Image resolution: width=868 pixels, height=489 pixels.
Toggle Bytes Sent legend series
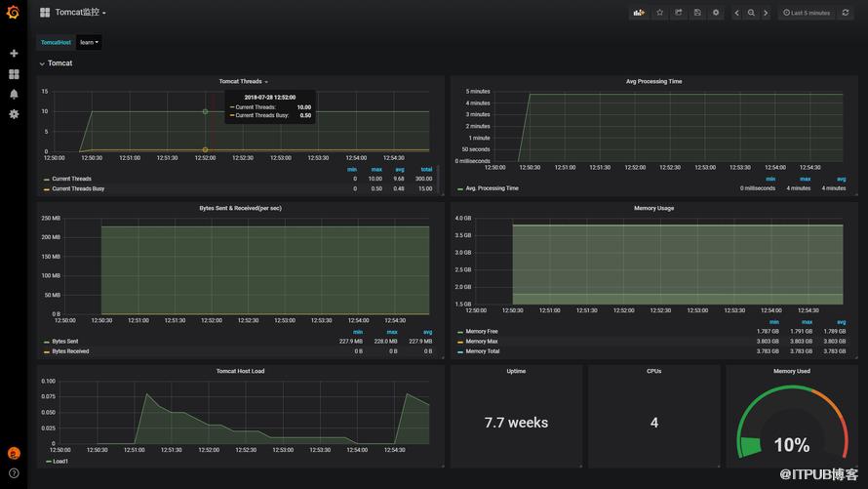tap(64, 342)
